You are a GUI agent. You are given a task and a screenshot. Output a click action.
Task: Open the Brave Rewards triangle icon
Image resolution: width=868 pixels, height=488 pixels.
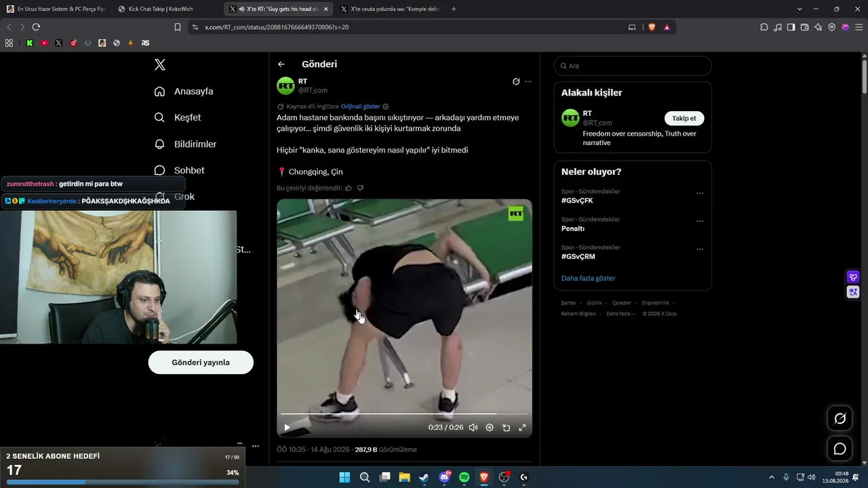(667, 27)
